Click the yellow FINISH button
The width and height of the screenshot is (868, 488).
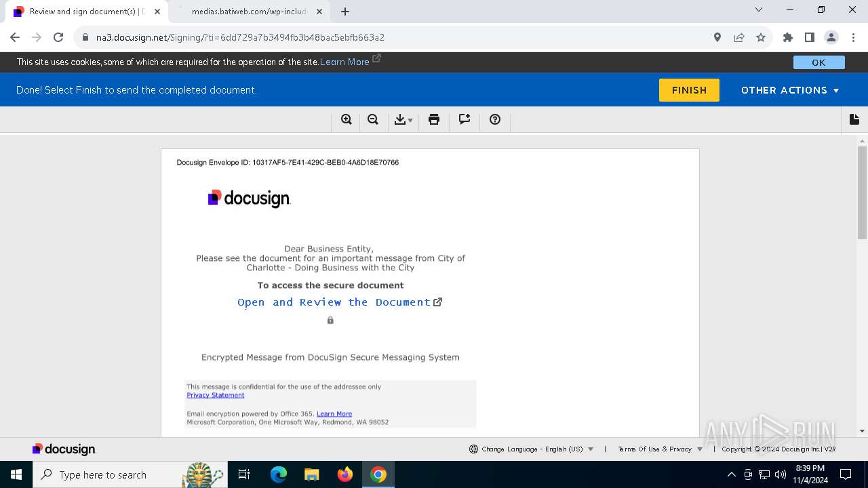[689, 90]
